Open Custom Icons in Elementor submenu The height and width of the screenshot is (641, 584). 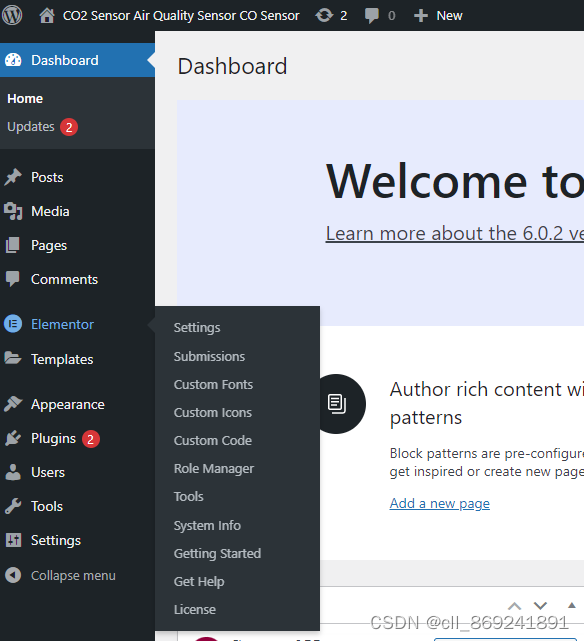click(x=213, y=413)
